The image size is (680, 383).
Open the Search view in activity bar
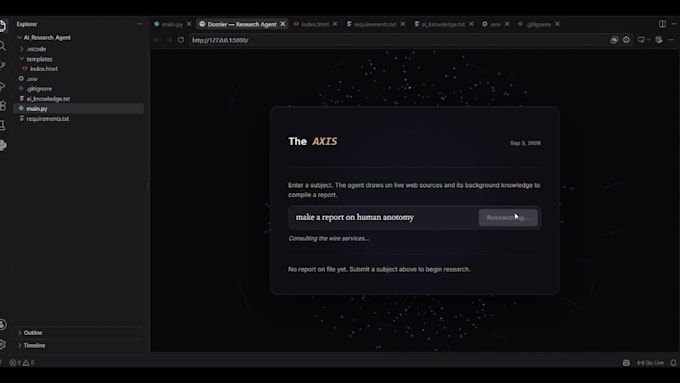click(3, 46)
